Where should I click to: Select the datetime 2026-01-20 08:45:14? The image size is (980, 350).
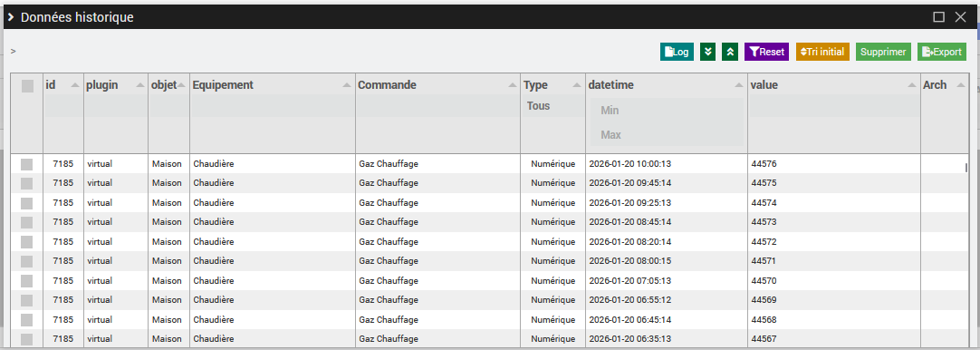(630, 222)
